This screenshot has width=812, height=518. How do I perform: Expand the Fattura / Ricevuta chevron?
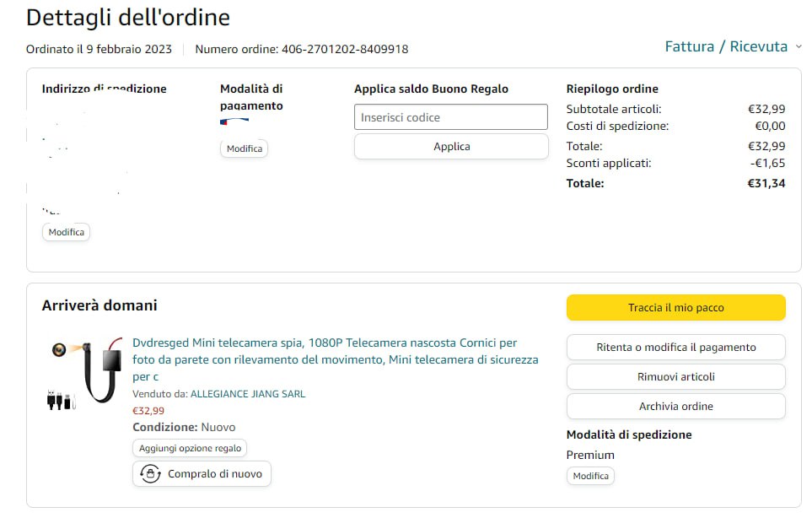tap(799, 47)
